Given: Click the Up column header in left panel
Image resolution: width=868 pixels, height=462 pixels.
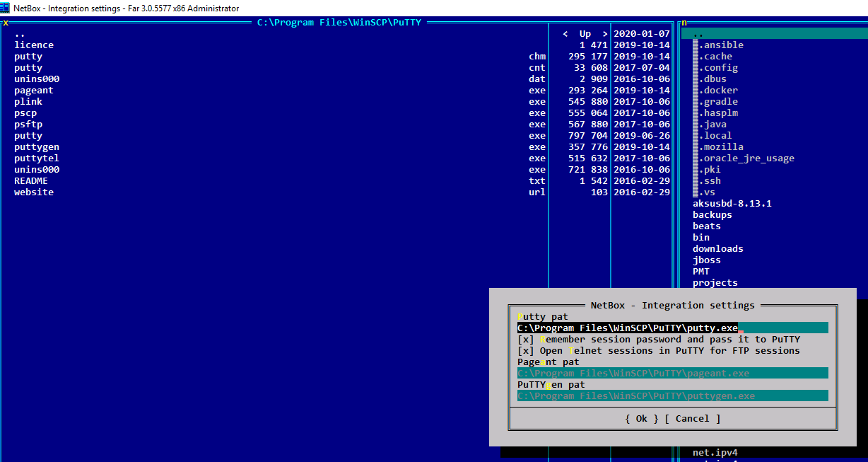Looking at the screenshot, I should (585, 33).
